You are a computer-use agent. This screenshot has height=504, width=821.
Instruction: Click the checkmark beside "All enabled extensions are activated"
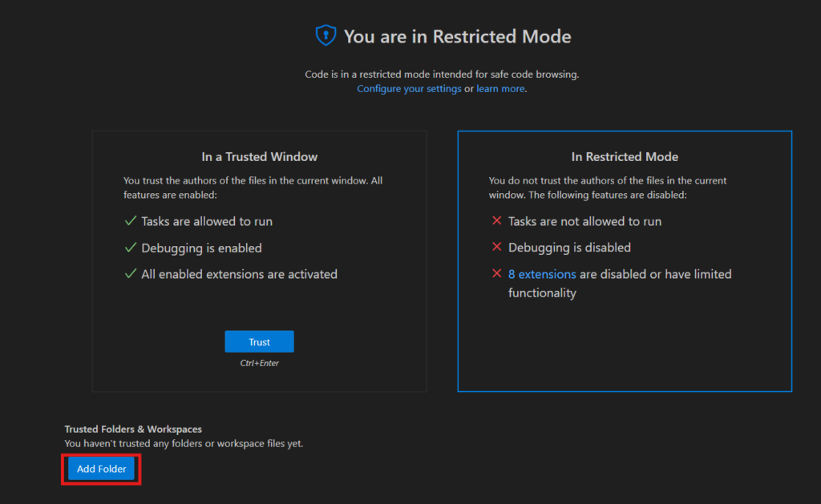pos(131,272)
